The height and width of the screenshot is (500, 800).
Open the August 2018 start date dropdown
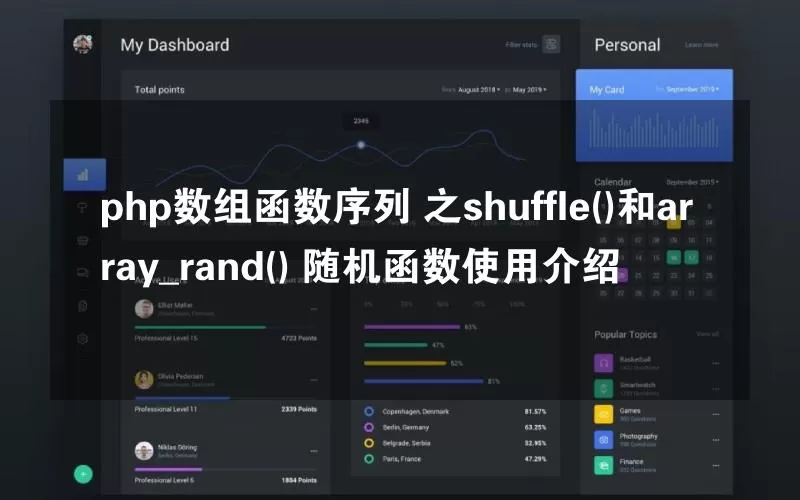click(x=479, y=90)
